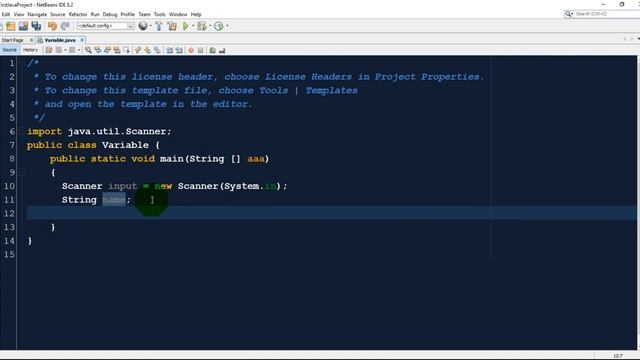Close the Variable.java tab
The height and width of the screenshot is (360, 640).
click(82, 40)
